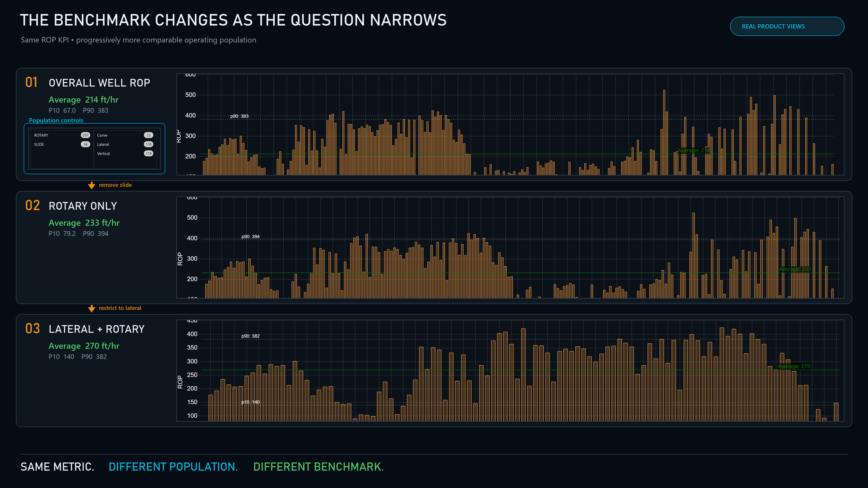Click the "p90: 394" chart annotation
This screenshot has width=868, height=488.
[250, 237]
